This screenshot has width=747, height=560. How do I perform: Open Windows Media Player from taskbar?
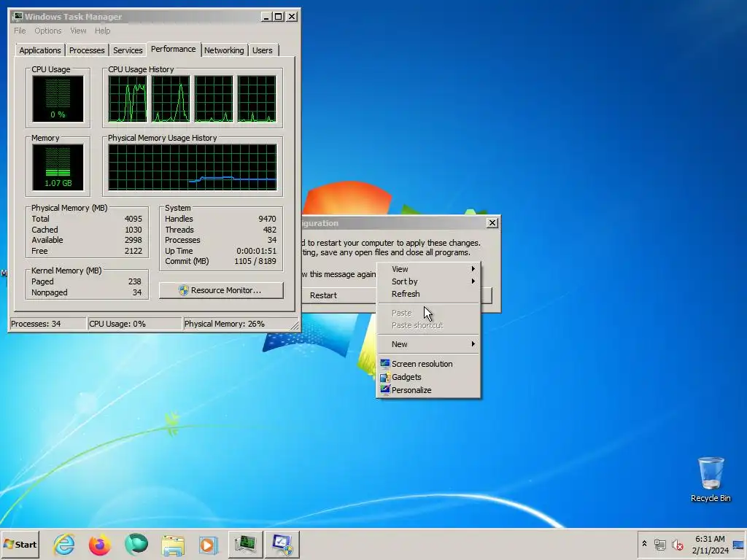[x=208, y=545]
